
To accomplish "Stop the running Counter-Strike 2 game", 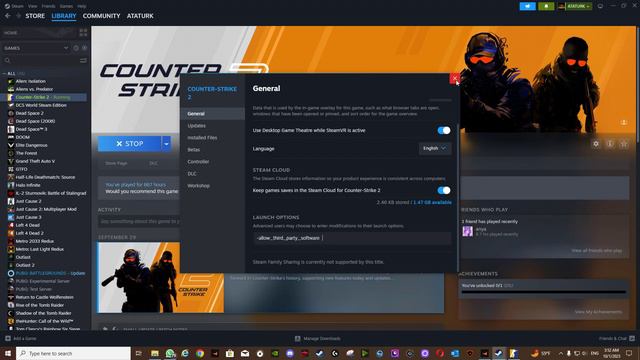I will click(x=129, y=144).
